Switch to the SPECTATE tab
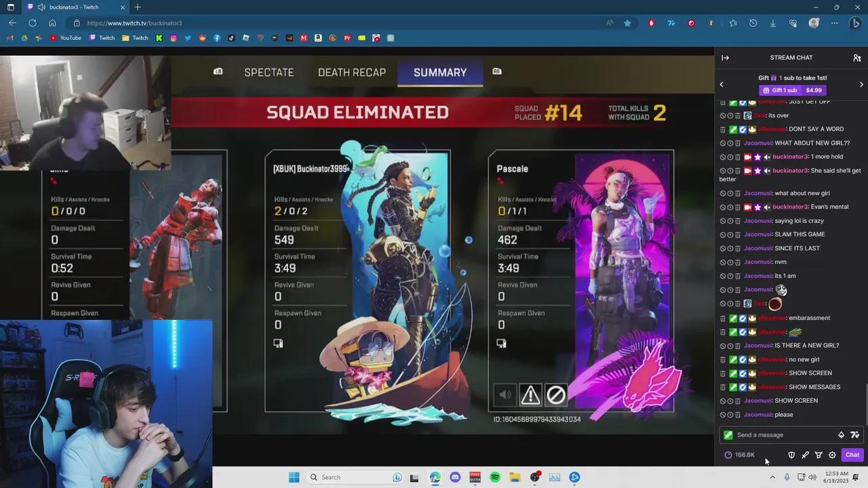Screen dimensions: 868x488 pos(269,73)
